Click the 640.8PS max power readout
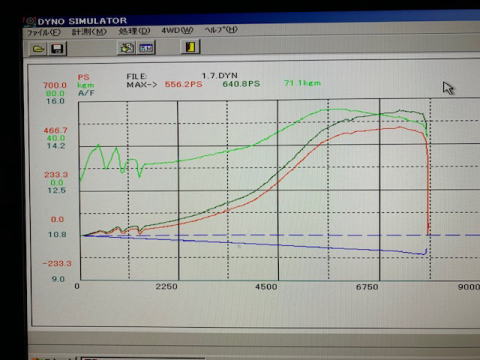480x360 pixels. pyautogui.click(x=241, y=84)
